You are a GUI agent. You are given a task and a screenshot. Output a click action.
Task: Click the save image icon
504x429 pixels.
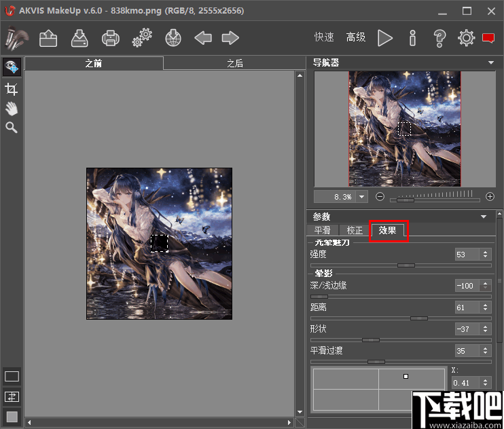(79, 38)
